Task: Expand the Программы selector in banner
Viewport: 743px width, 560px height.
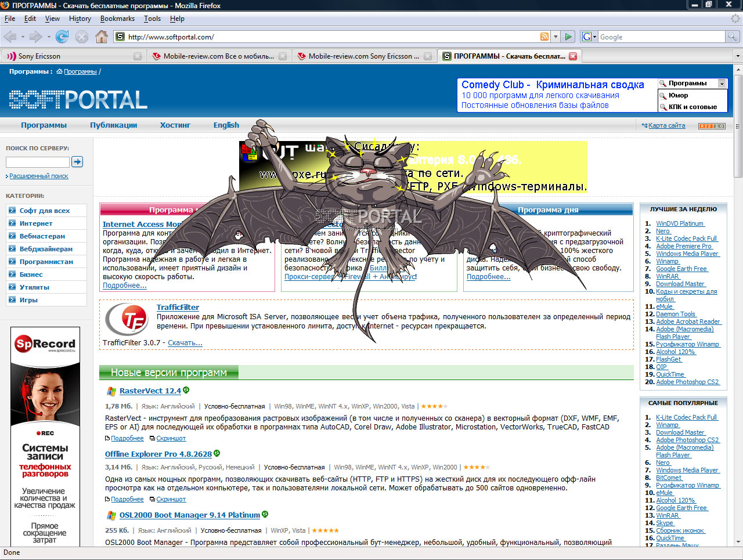Action: pyautogui.click(x=722, y=84)
